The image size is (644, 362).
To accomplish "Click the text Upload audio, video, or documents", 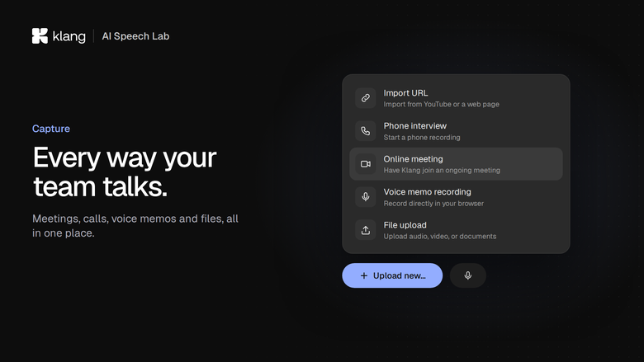I will tap(439, 236).
